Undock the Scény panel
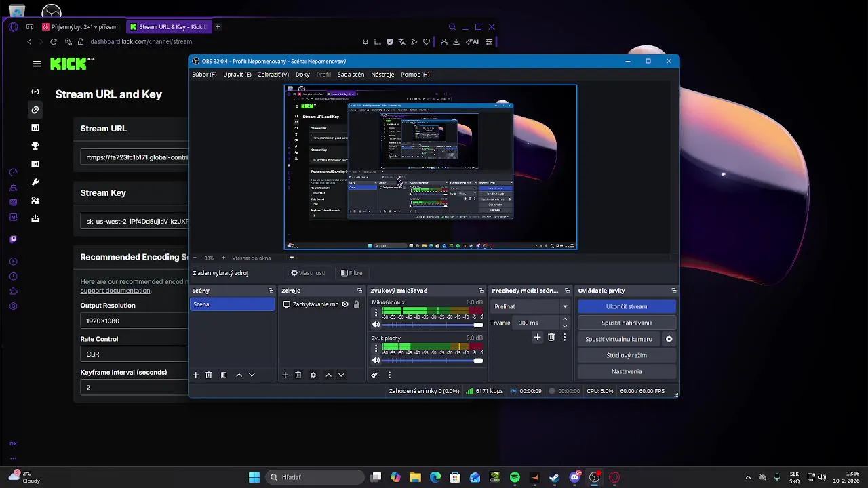Image resolution: width=868 pixels, height=488 pixels. pyautogui.click(x=271, y=291)
